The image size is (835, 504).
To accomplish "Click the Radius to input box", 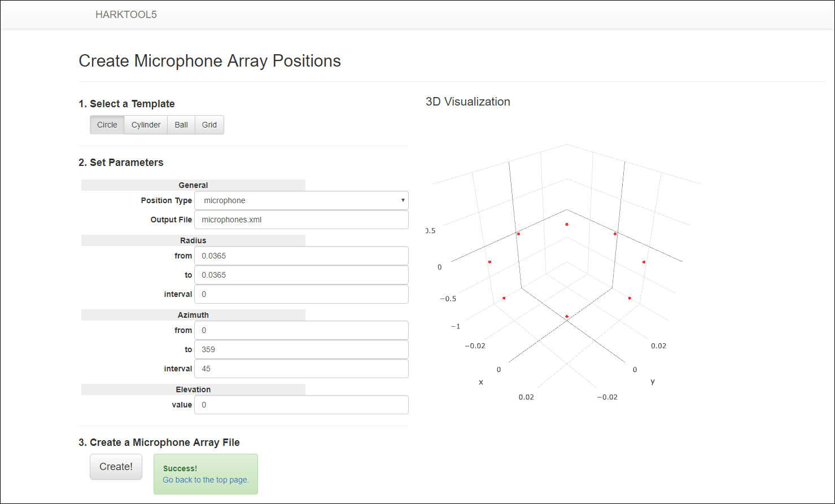I will coord(301,275).
